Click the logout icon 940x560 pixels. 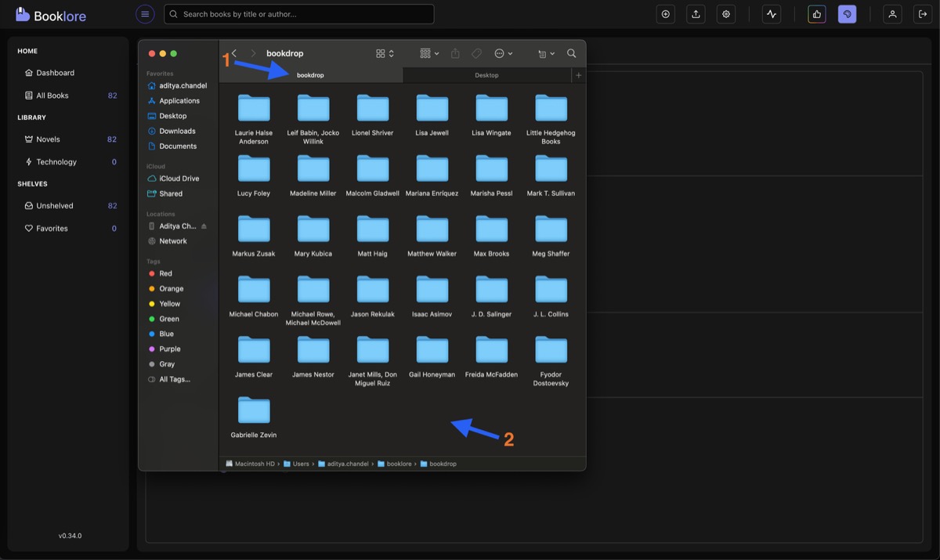pyautogui.click(x=923, y=13)
